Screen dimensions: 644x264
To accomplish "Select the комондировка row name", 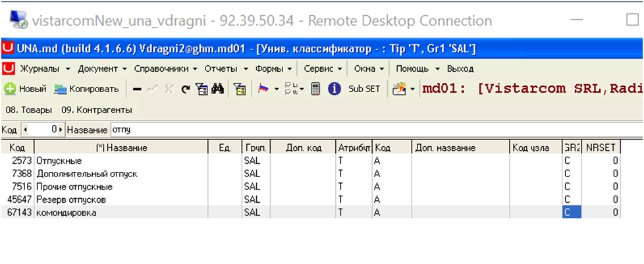I will pyautogui.click(x=67, y=213).
